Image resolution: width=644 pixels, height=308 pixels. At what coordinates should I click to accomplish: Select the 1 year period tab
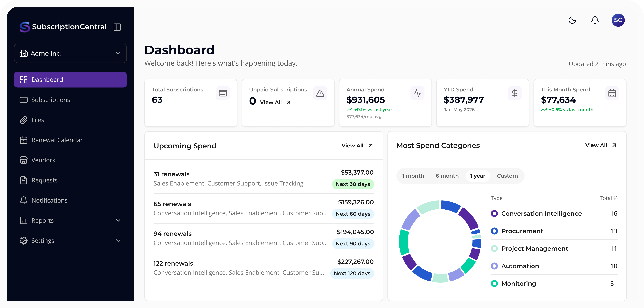[x=477, y=176]
